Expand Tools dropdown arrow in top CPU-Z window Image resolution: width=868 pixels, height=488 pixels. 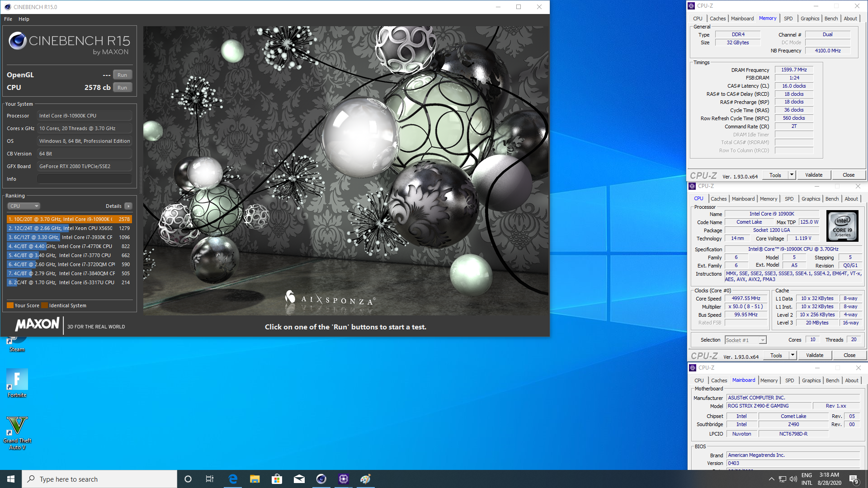[x=792, y=175]
